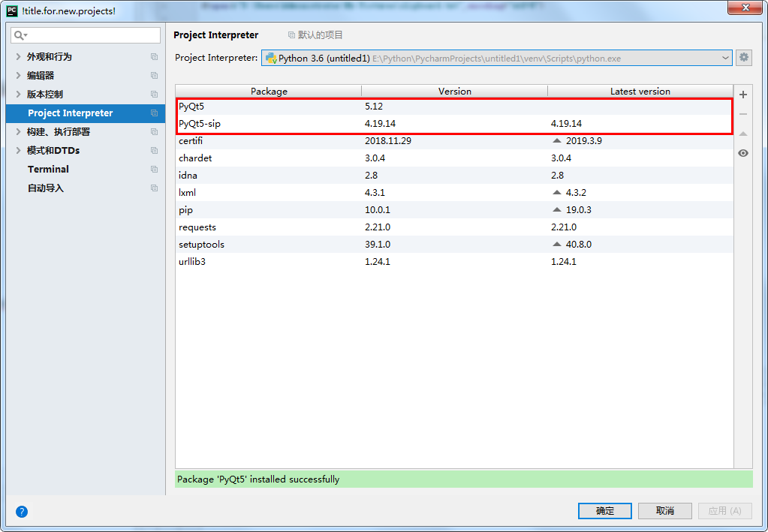Select the PyQt5-sip package row
The height and width of the screenshot is (532, 768).
tap(454, 123)
